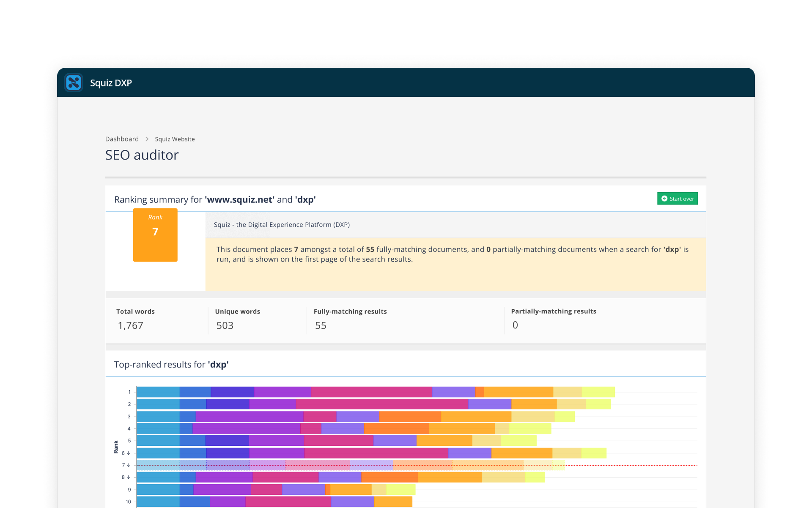Click the Unique words value 503
This screenshot has height=508, width=812.
click(225, 326)
